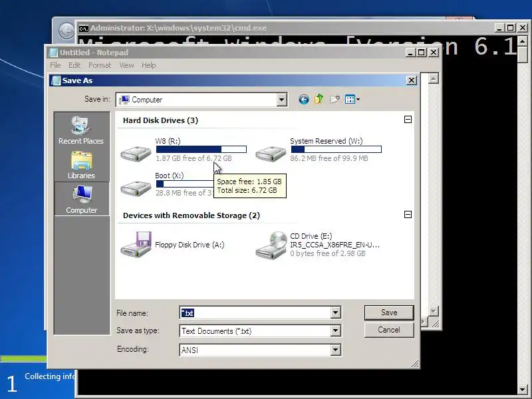Open the File name dropdown arrow
This screenshot has width=532, height=399.
pos(336,313)
